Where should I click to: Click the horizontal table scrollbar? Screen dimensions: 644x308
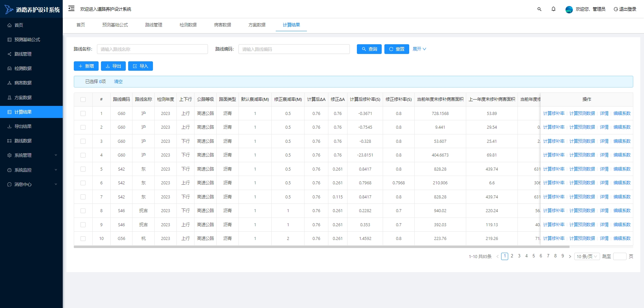point(322,247)
